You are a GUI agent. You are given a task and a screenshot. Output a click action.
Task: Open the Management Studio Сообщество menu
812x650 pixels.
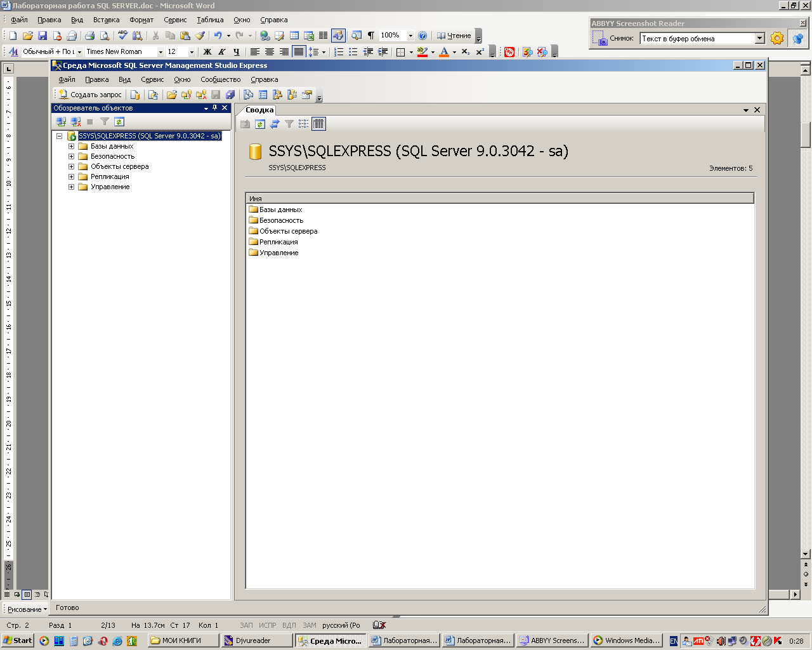tap(221, 79)
